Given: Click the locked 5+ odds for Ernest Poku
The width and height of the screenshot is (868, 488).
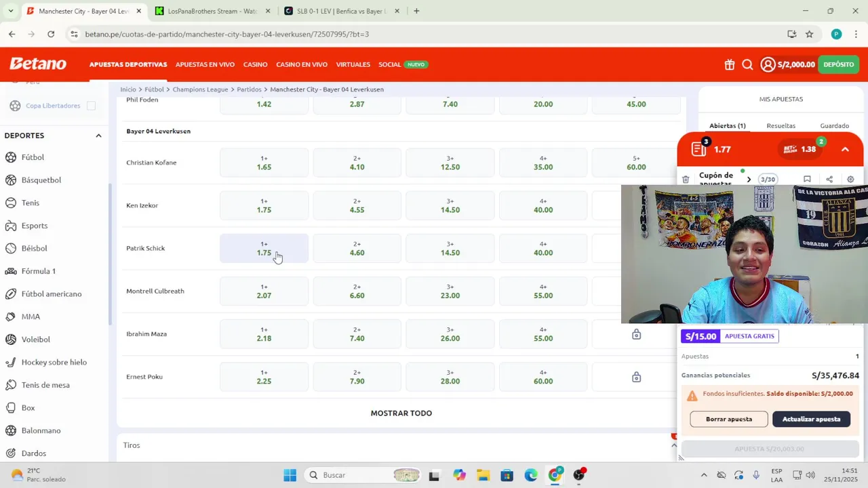Looking at the screenshot, I should click(x=636, y=377).
